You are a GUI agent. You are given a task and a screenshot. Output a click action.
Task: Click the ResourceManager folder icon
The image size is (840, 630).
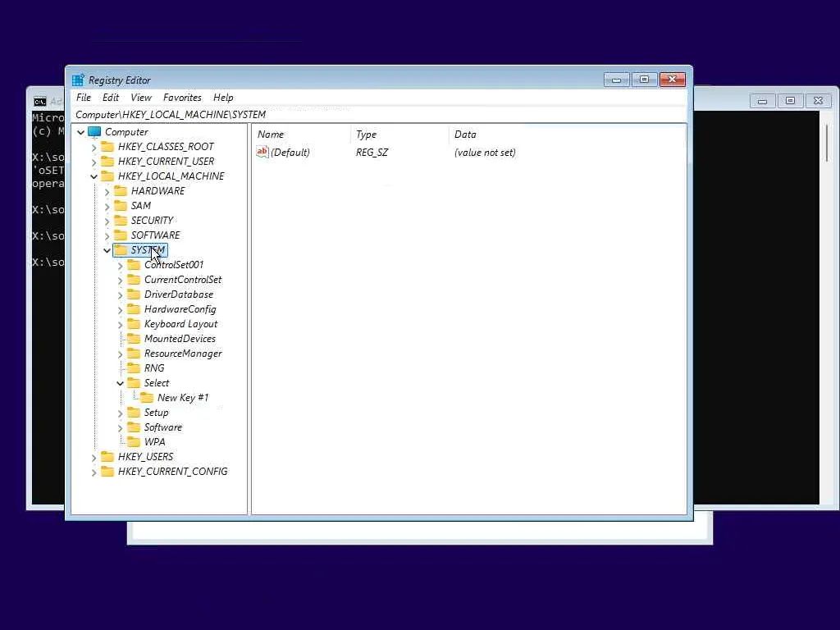click(134, 354)
